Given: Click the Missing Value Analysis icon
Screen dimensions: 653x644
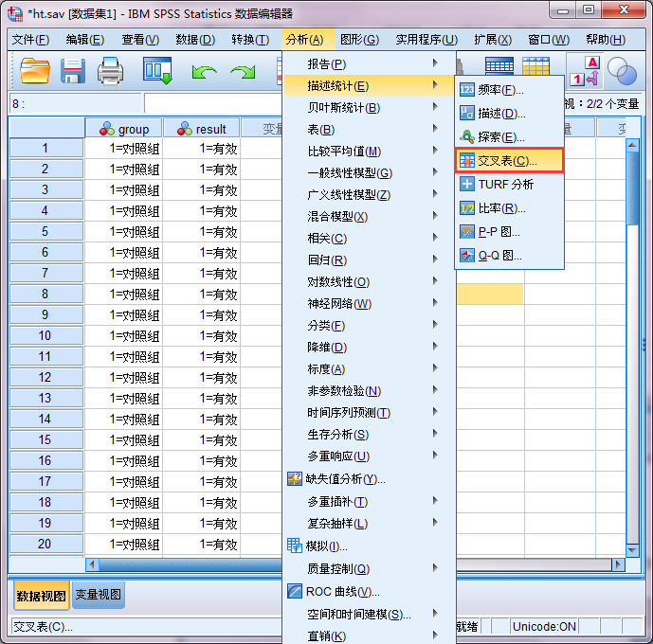Looking at the screenshot, I should [x=295, y=479].
